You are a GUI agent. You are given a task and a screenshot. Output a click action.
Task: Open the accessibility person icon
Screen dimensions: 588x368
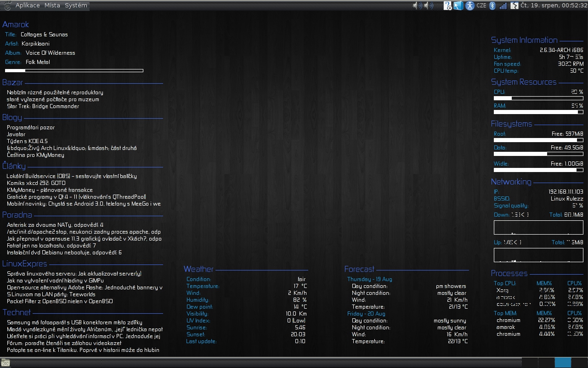(469, 6)
